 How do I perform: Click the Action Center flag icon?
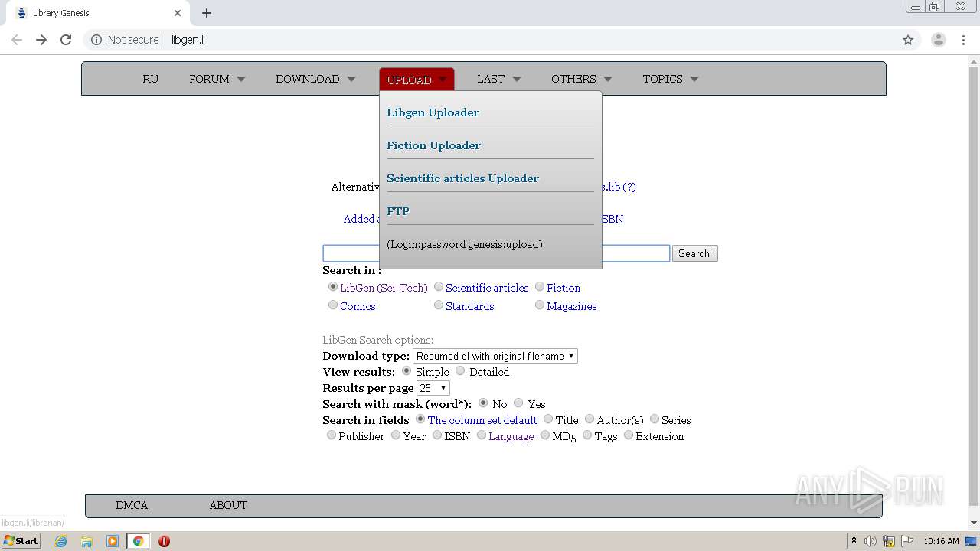pos(907,541)
